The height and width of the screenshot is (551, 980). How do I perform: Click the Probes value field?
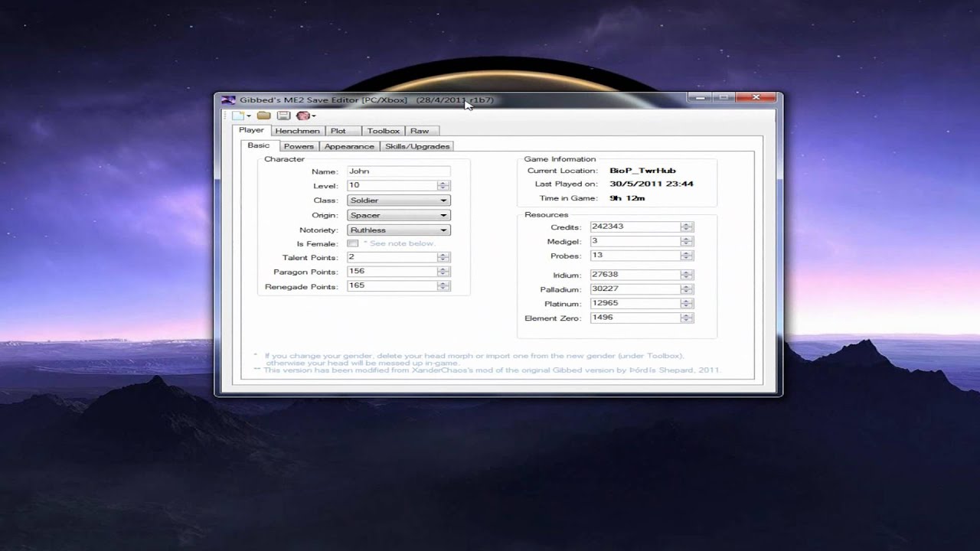coord(635,256)
